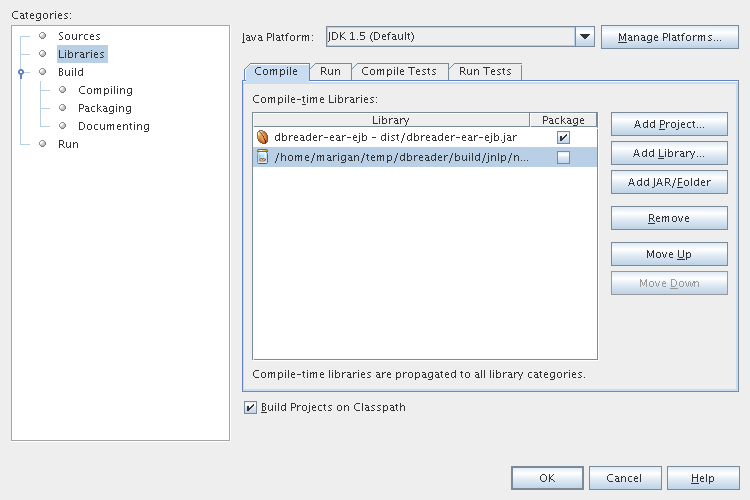This screenshot has height=500, width=750.
Task: Click the dbreader-ear-ejb project icon
Action: click(263, 137)
